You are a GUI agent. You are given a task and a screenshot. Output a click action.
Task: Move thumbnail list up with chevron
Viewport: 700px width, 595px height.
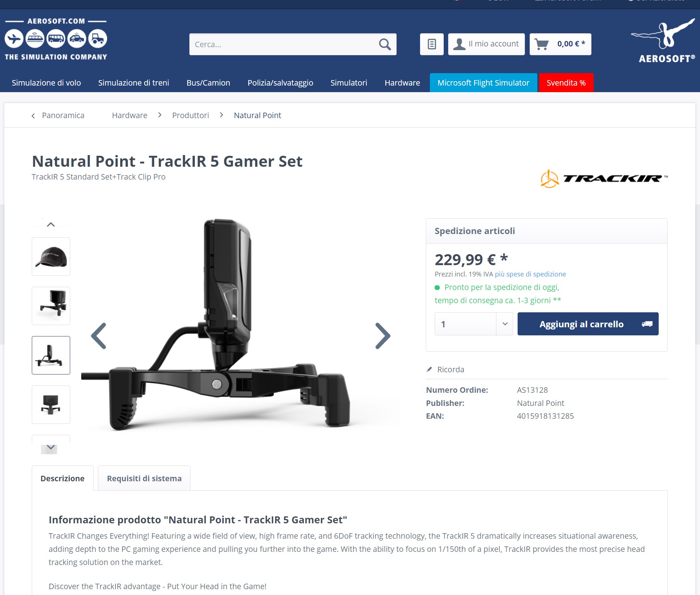pos(51,224)
